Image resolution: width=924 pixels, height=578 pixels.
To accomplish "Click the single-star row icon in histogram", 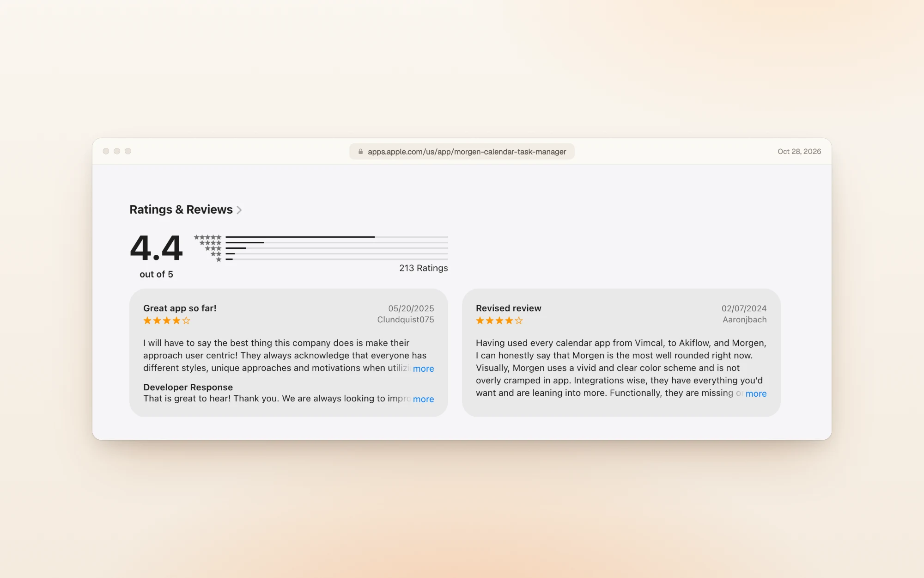I will tap(219, 259).
